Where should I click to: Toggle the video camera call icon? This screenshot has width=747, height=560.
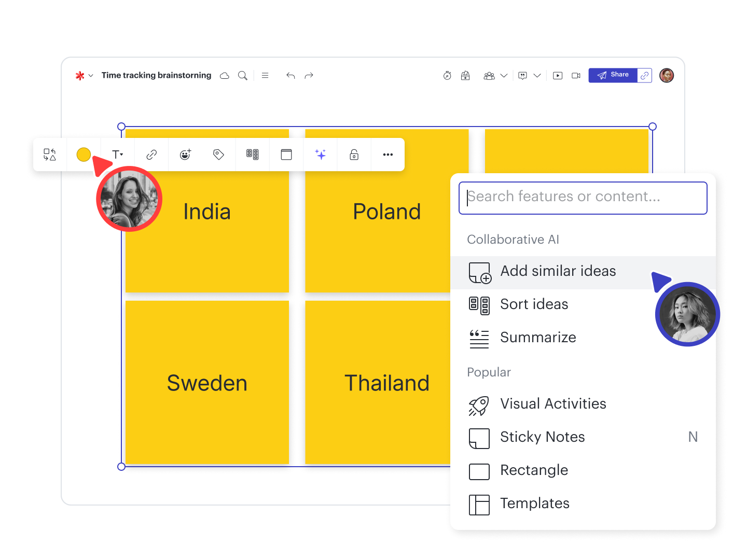pos(576,76)
